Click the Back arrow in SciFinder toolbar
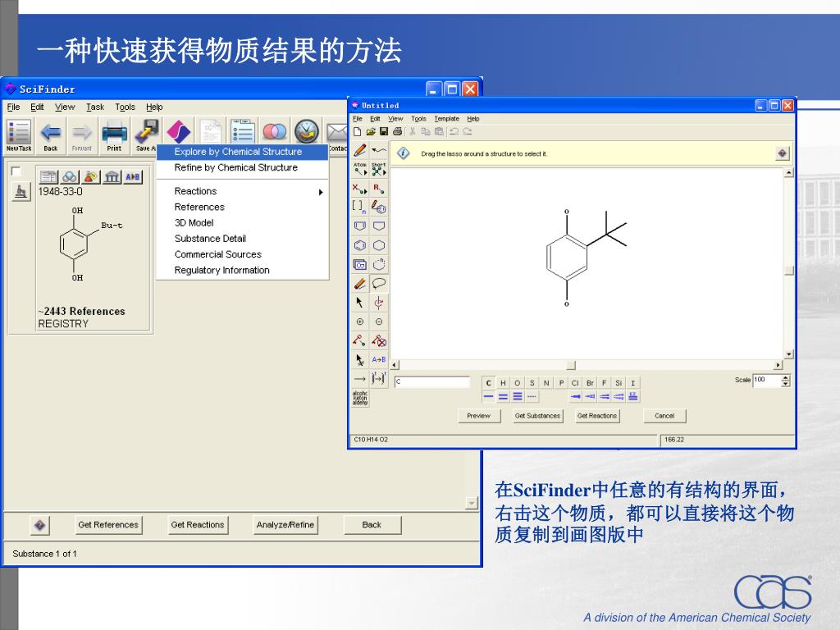The height and width of the screenshot is (630, 840). [50, 135]
